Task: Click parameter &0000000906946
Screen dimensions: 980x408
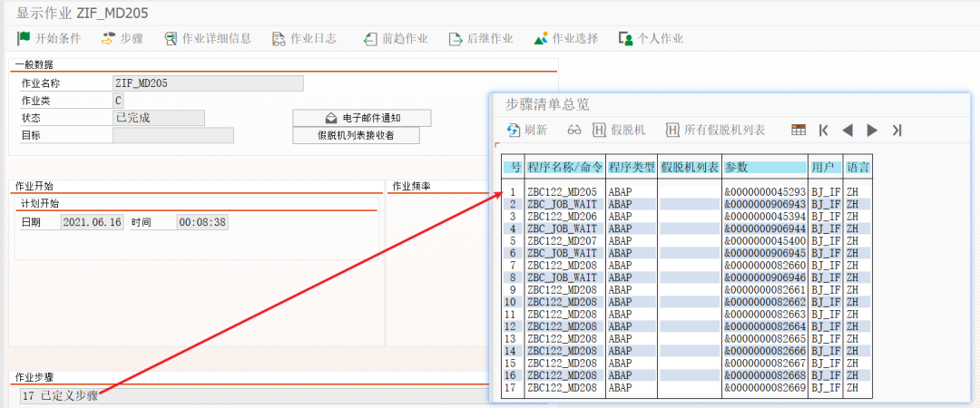Action: click(x=765, y=277)
